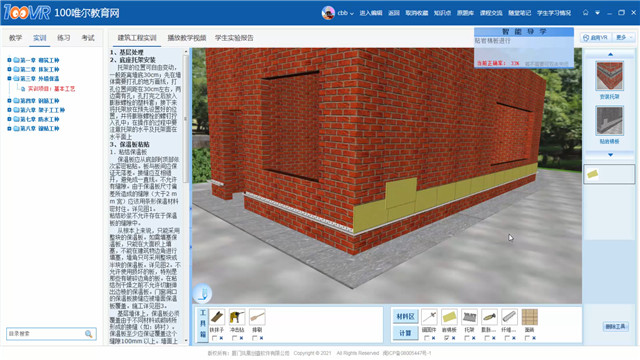
Task: Pick the impact drill tool
Action: (237, 317)
